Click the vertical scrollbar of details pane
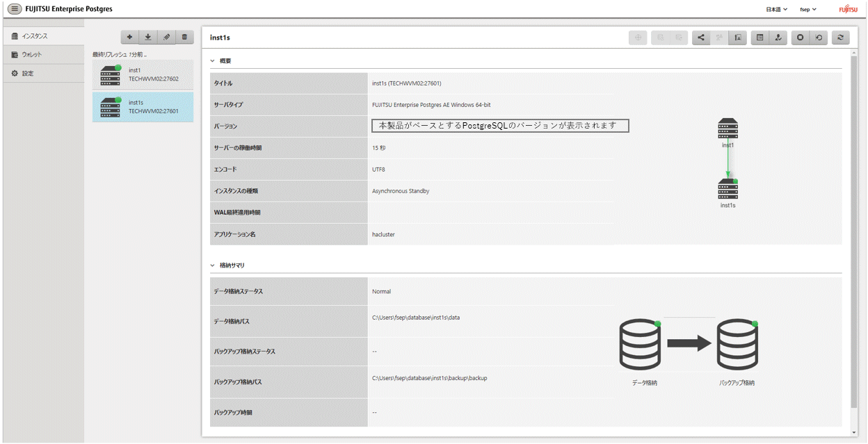This screenshot has height=444, width=868. click(x=854, y=233)
